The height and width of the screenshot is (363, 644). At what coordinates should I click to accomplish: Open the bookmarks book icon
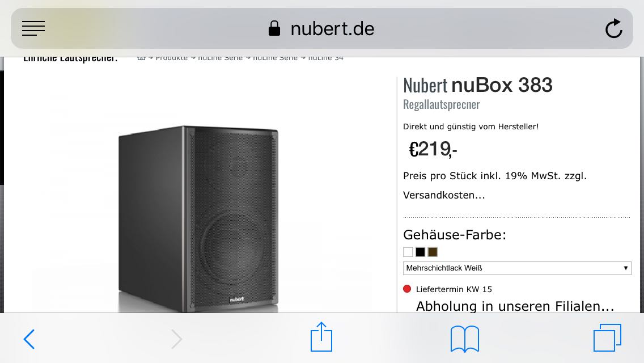464,339
